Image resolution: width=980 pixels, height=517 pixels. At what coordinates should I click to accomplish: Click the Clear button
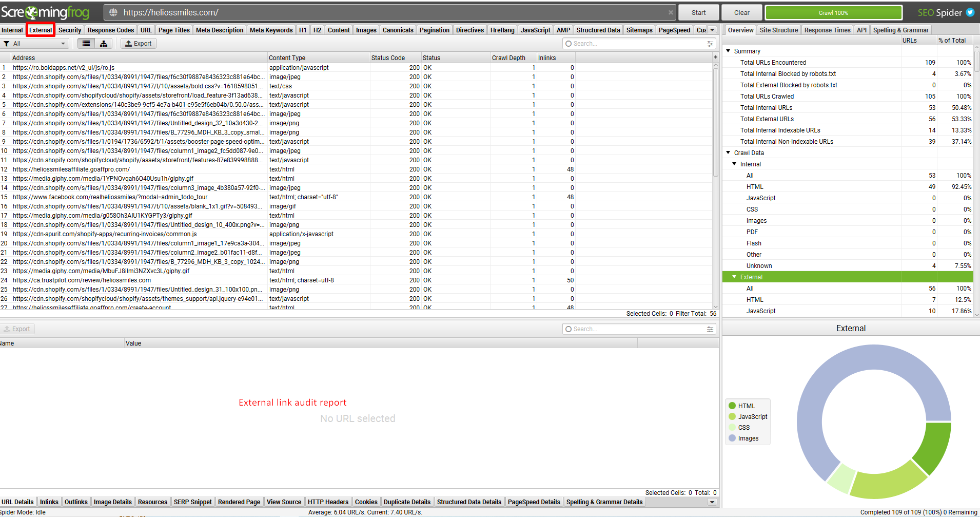741,12
